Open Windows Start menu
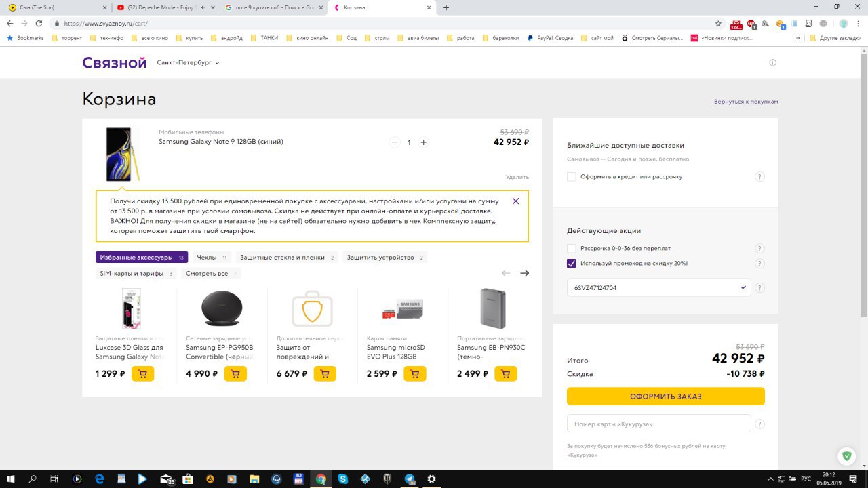Screen dimensions: 868x488 [11, 479]
